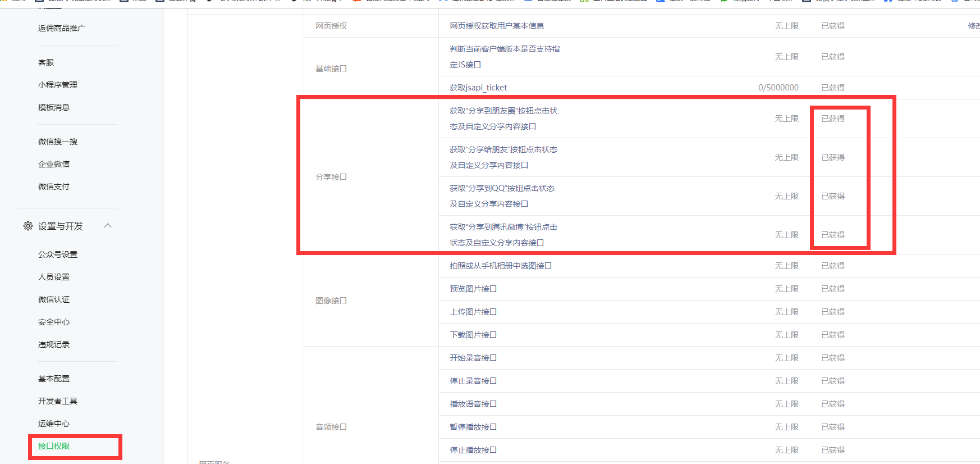This screenshot has height=464, width=980.
Task: Click the 分享给朋友 interface description
Action: coord(503,157)
